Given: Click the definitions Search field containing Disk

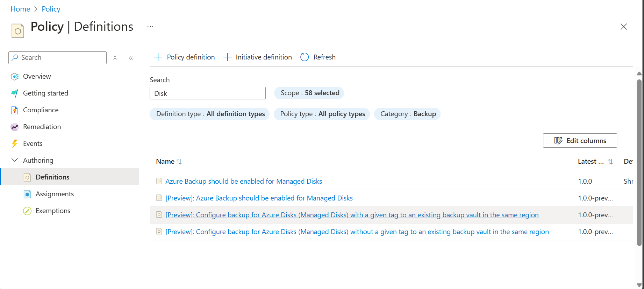Looking at the screenshot, I should (207, 93).
